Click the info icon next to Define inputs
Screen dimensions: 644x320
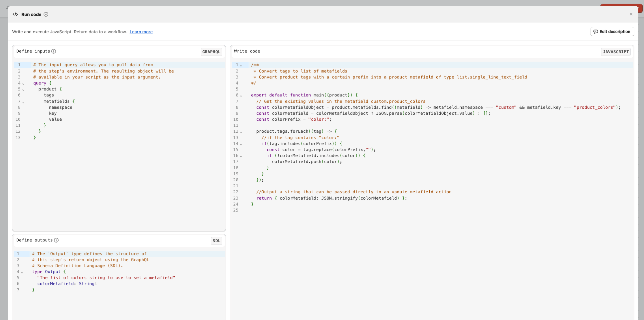(x=54, y=51)
